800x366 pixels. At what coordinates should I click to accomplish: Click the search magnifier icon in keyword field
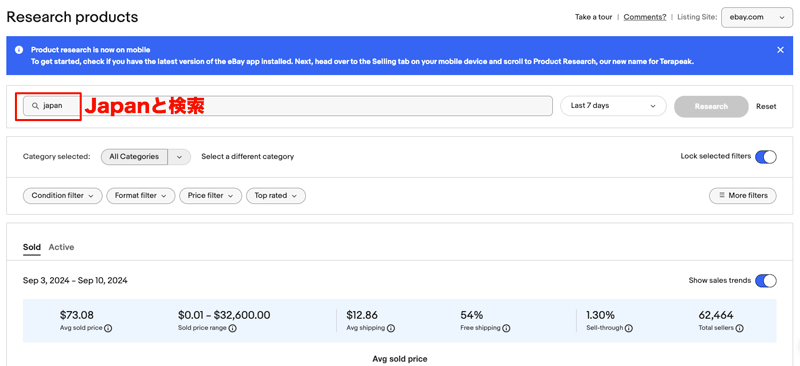point(35,106)
